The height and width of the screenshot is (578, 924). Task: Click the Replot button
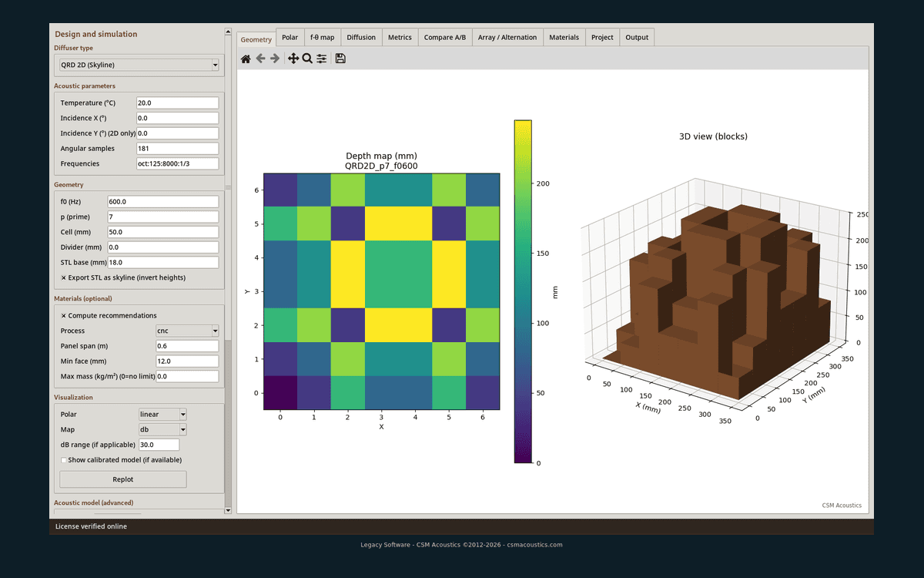coord(123,479)
